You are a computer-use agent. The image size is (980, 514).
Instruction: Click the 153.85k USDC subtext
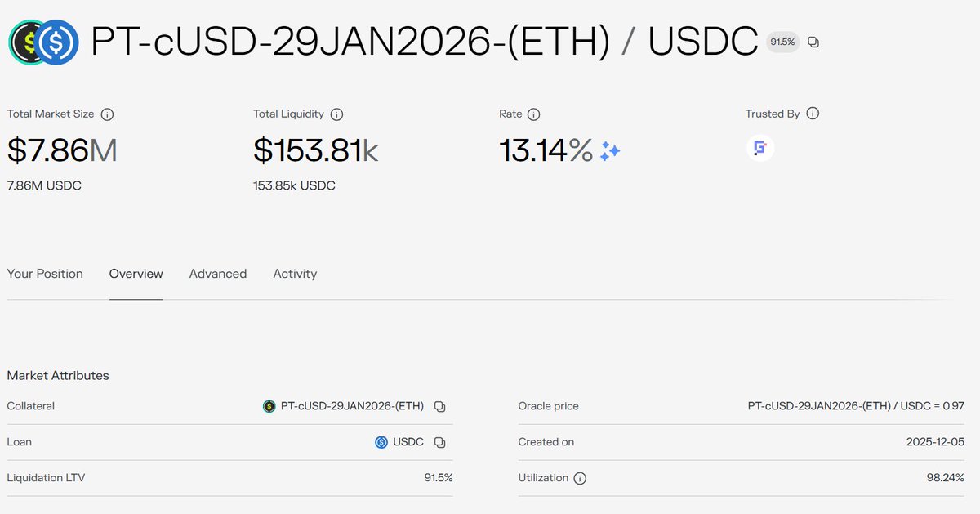point(294,185)
